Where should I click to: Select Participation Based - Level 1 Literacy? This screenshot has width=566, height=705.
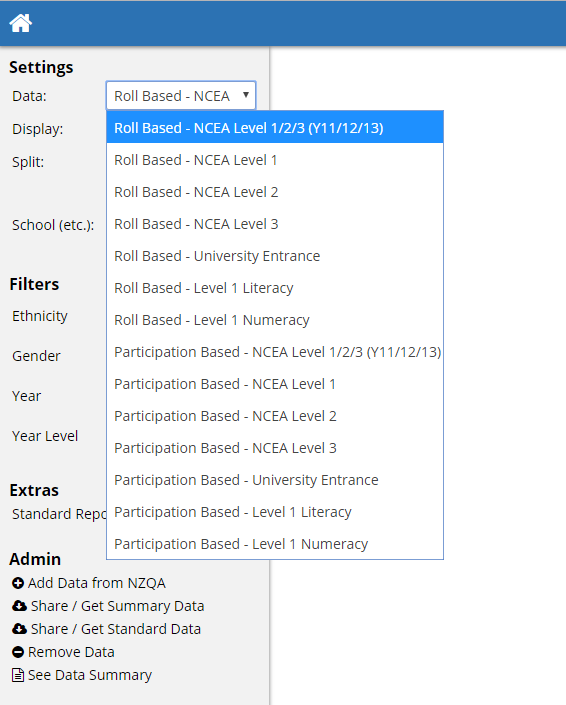point(275,512)
